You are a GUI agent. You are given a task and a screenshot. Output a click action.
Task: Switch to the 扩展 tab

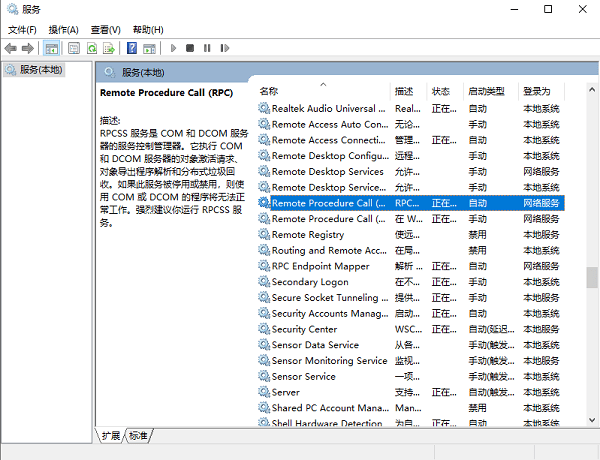[110, 436]
